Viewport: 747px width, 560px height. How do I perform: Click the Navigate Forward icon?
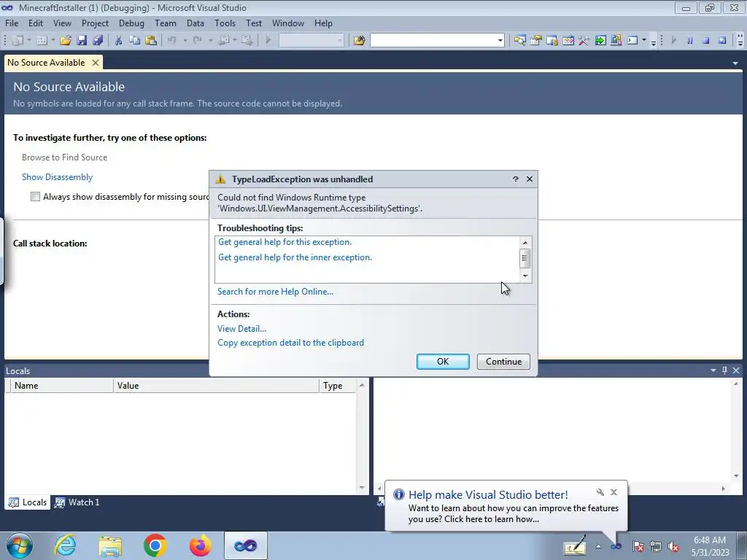tap(247, 41)
